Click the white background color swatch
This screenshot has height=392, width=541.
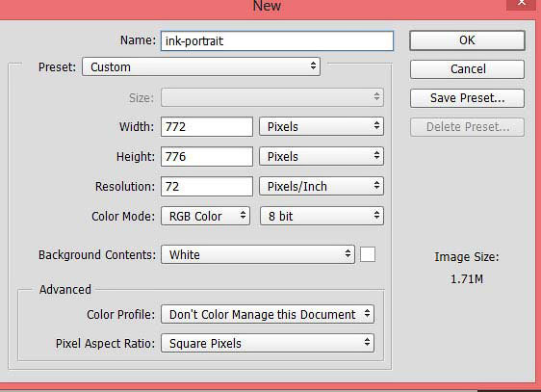point(368,254)
